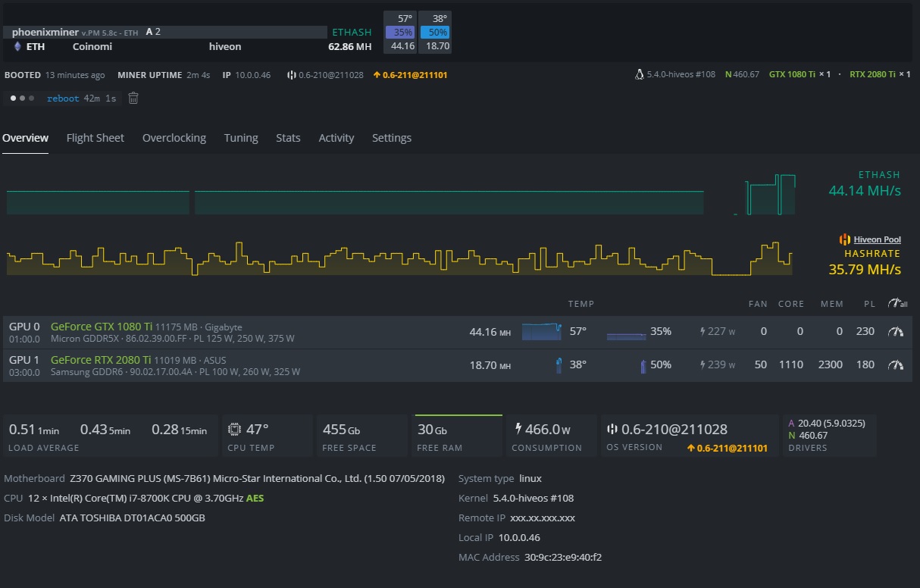
Task: Click the speedometer icon on GPU 1 row
Action: (x=896, y=364)
